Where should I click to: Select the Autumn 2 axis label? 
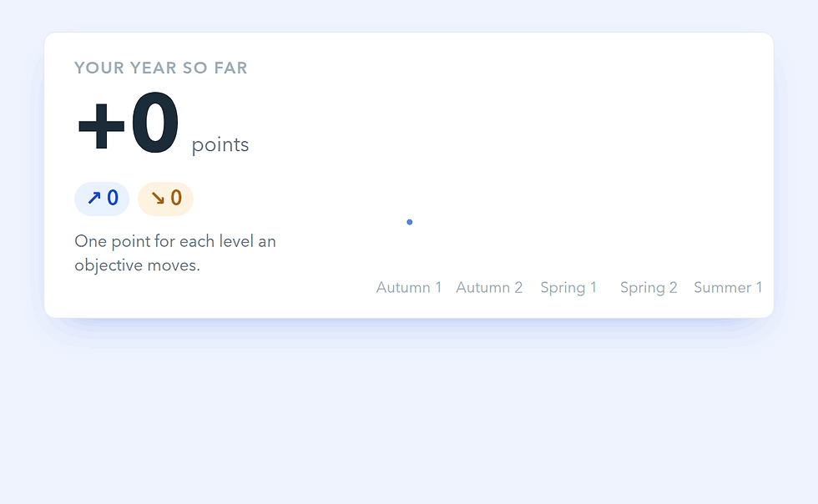(x=489, y=288)
